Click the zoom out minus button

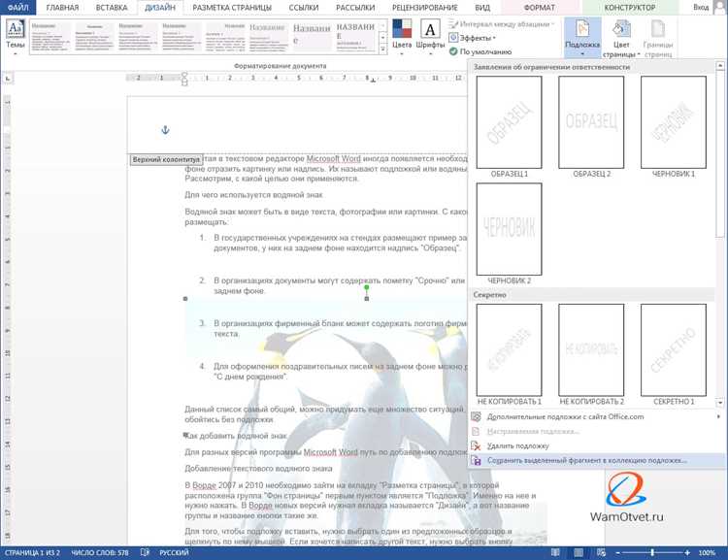coord(618,552)
